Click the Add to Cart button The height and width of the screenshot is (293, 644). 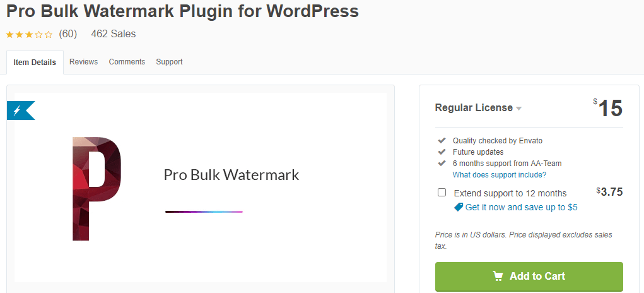tap(529, 277)
